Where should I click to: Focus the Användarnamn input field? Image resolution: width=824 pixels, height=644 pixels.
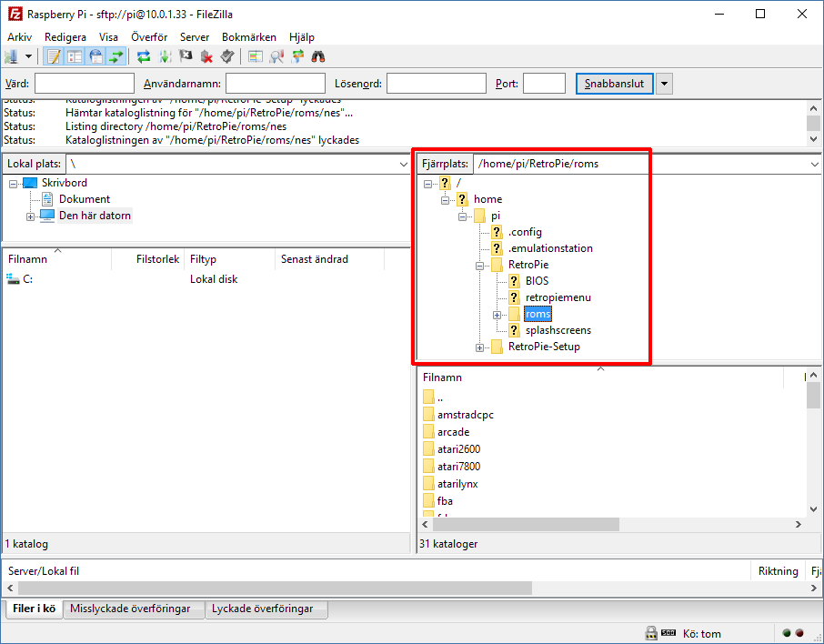(x=276, y=84)
